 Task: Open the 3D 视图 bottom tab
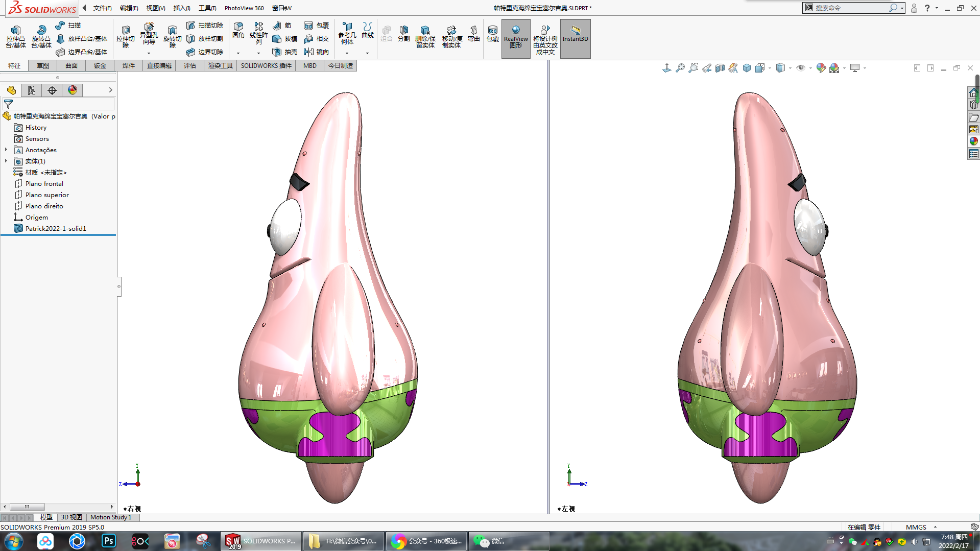coord(71,517)
